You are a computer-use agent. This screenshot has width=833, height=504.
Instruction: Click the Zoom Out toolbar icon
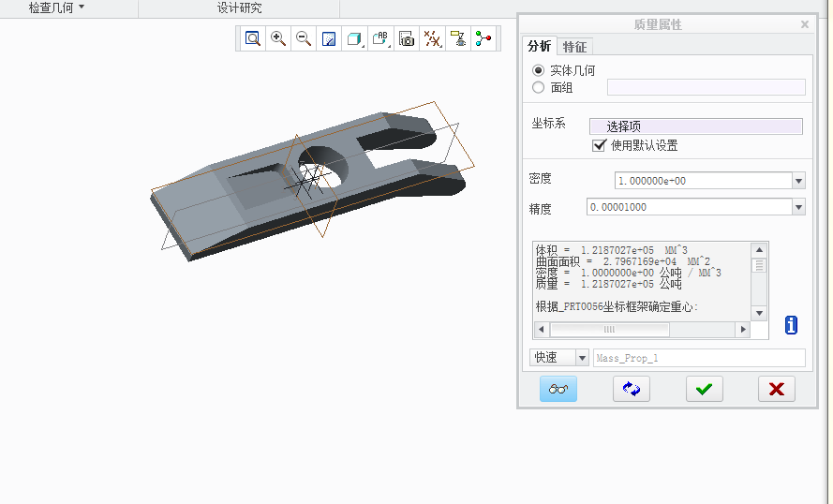pyautogui.click(x=304, y=38)
